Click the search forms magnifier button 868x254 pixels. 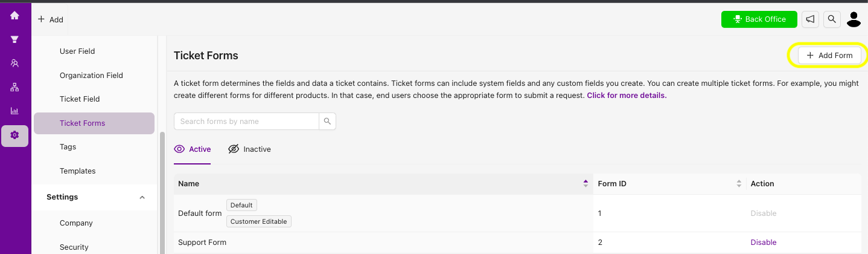pos(327,122)
